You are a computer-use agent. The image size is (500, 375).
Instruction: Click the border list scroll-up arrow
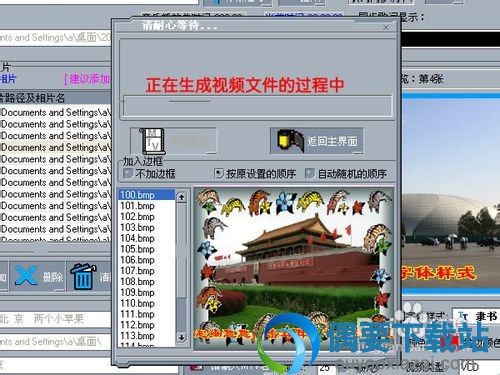[x=181, y=197]
